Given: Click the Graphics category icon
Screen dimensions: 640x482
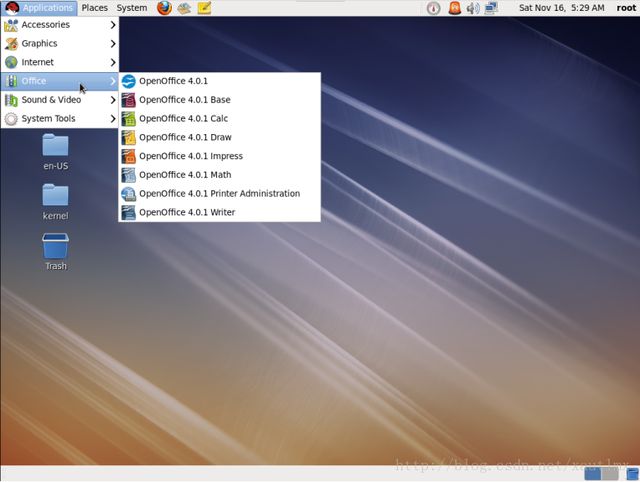Looking at the screenshot, I should pyautogui.click(x=11, y=44).
